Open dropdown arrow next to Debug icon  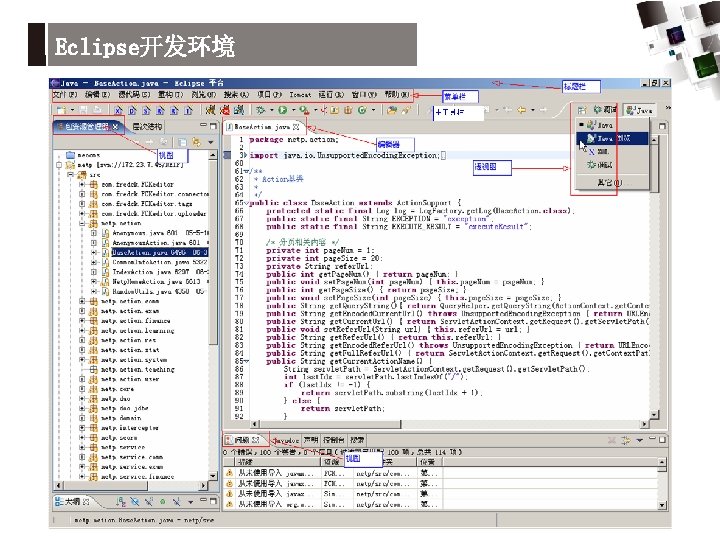[271, 110]
